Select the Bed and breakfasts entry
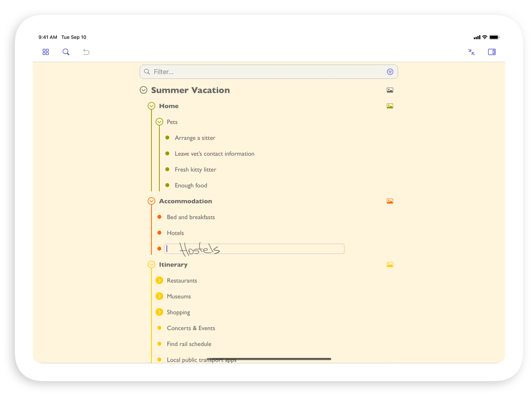The image size is (532, 396). [191, 217]
